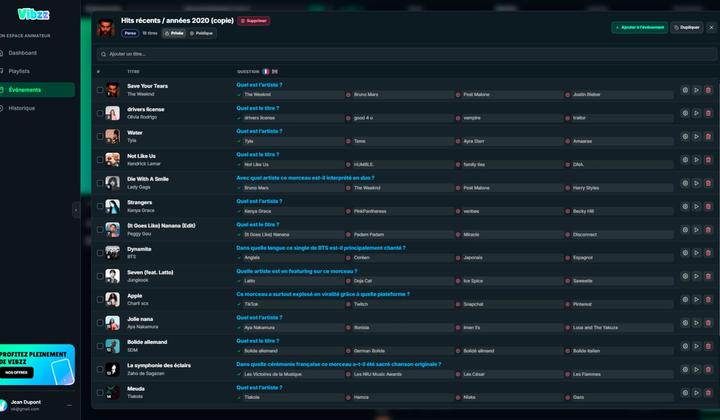Play the Not Like Us track preview

point(696,160)
